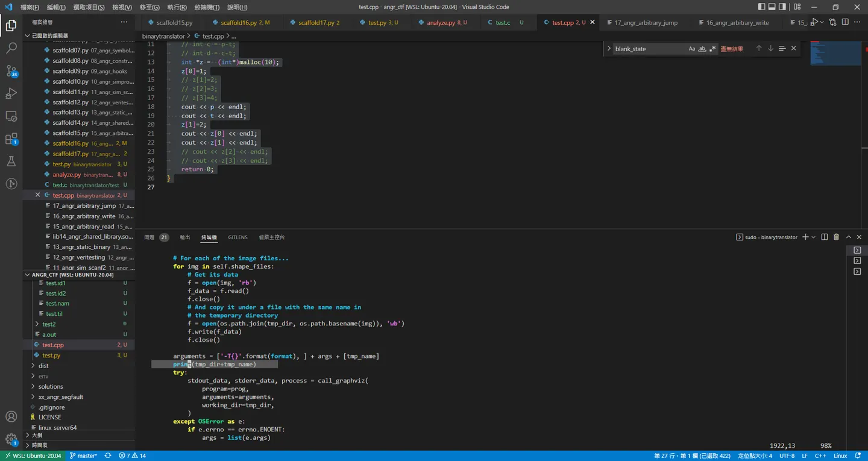Screen dimensions: 868x461
Task: Click the code minimap overview
Action: tap(836, 53)
